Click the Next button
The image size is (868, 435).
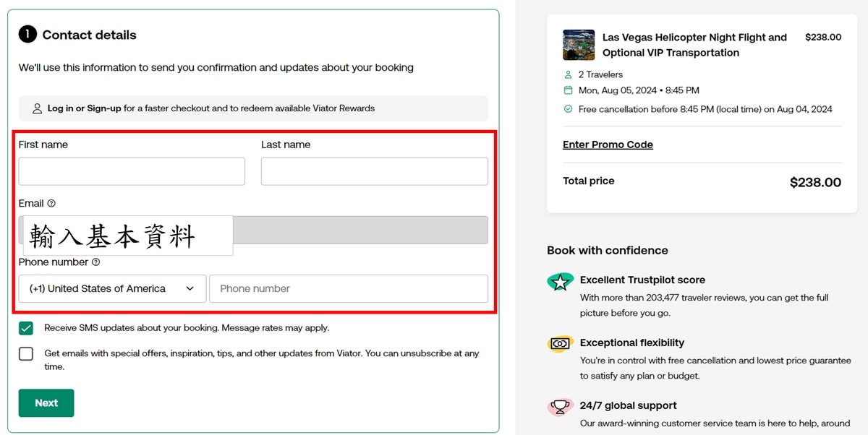point(46,403)
